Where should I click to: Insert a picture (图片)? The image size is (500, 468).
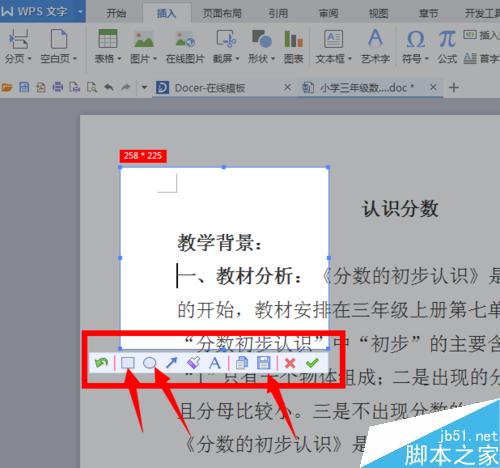(143, 46)
